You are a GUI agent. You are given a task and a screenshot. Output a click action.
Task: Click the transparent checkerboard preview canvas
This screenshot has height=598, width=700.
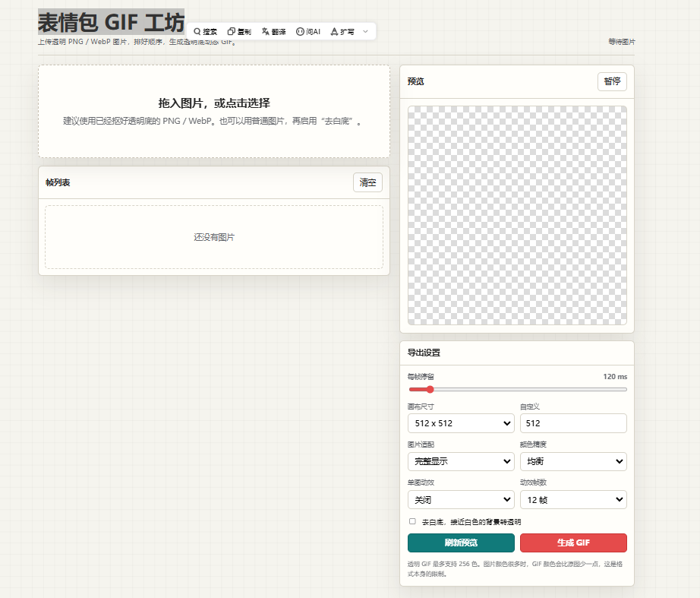coord(517,216)
